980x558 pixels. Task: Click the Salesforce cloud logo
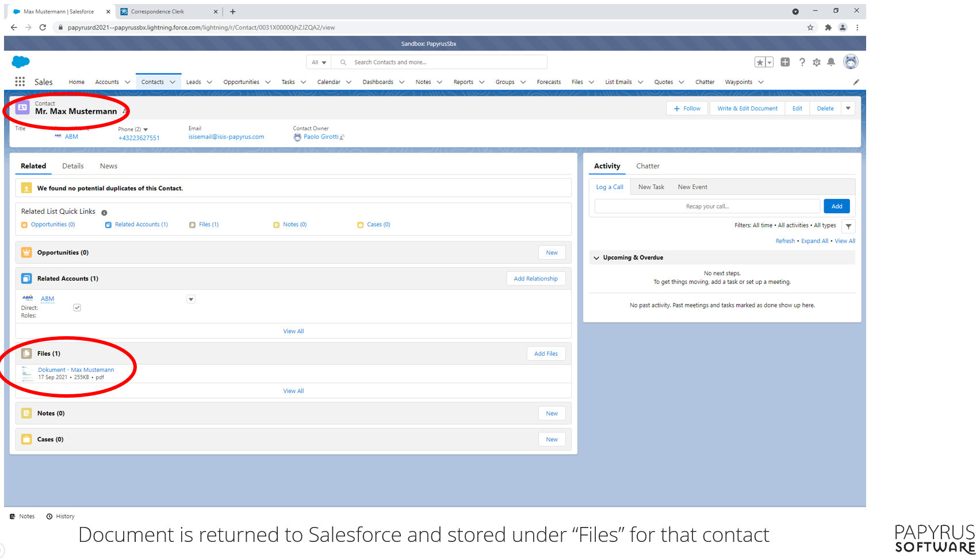point(21,62)
